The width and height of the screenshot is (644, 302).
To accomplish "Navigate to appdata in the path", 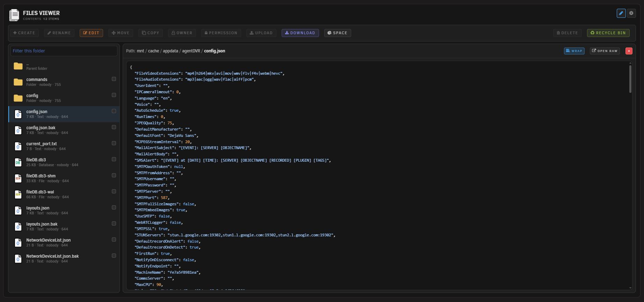I will 171,51.
